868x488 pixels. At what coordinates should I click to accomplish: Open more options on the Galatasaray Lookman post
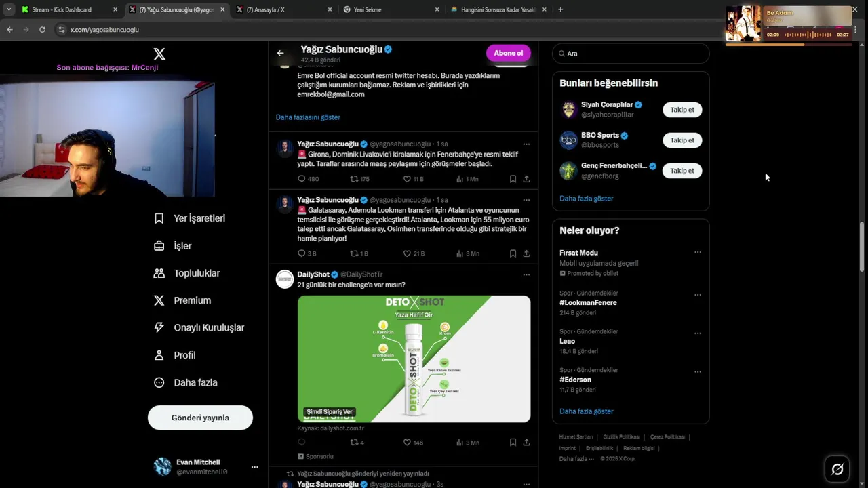(x=526, y=200)
